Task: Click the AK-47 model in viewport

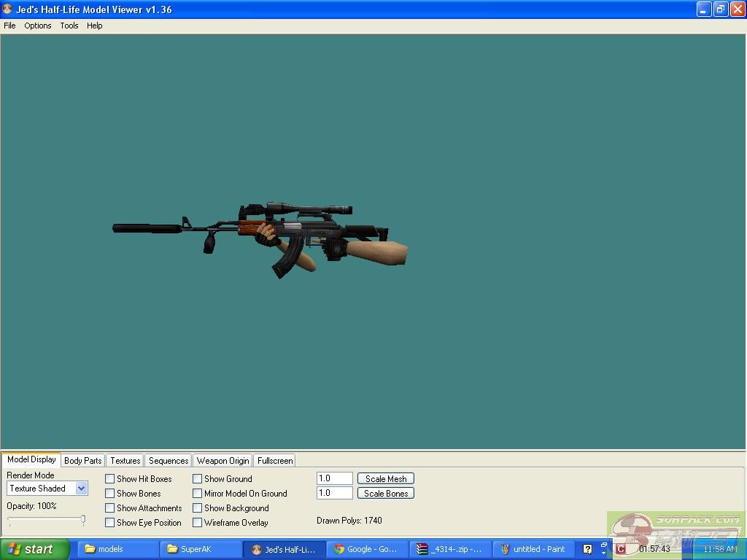Action: click(260, 238)
